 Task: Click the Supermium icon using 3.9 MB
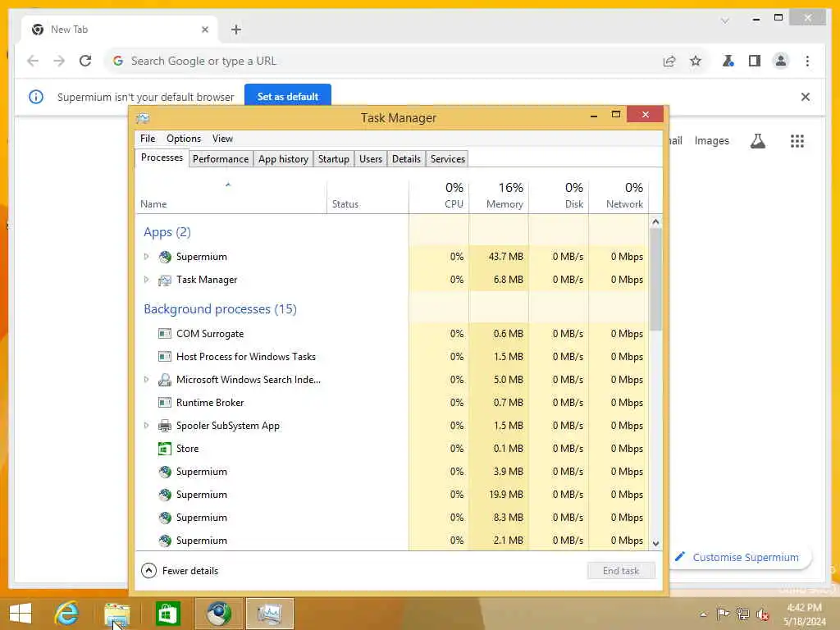(165, 472)
